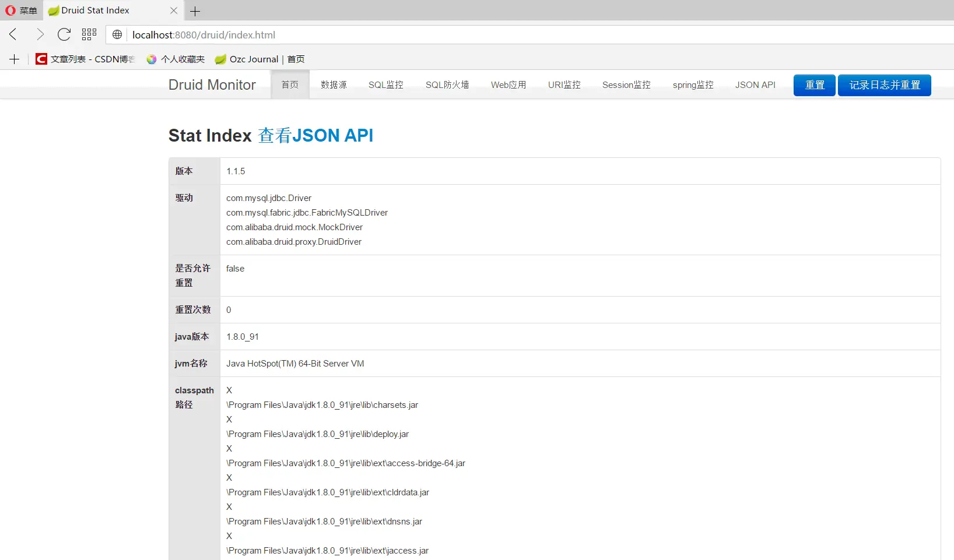Open the Opera menu button
Viewport: 954px width, 560px height.
pos(21,10)
